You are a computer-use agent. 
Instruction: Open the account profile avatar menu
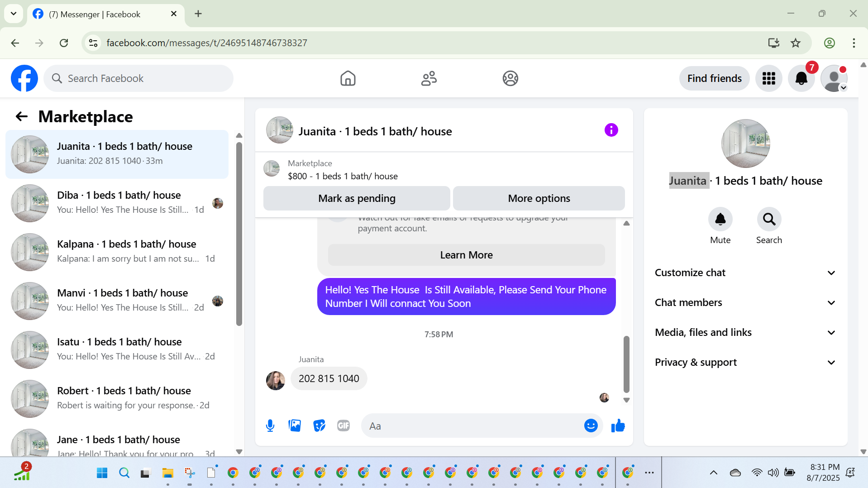pyautogui.click(x=834, y=78)
